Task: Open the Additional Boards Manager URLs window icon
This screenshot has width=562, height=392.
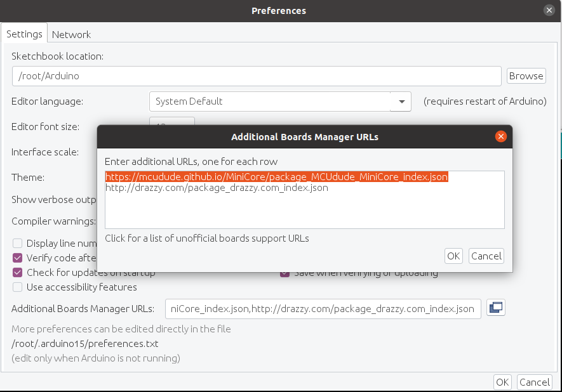Action: click(496, 308)
